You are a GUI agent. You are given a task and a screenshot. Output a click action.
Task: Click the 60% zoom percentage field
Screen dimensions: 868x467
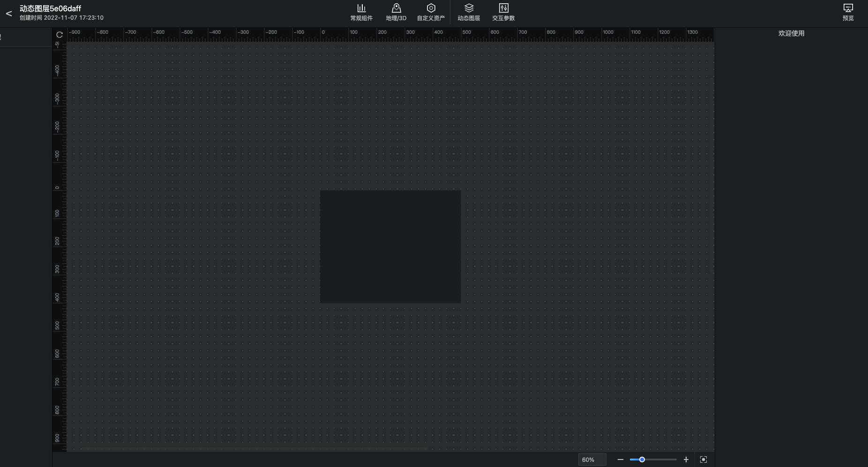click(592, 459)
